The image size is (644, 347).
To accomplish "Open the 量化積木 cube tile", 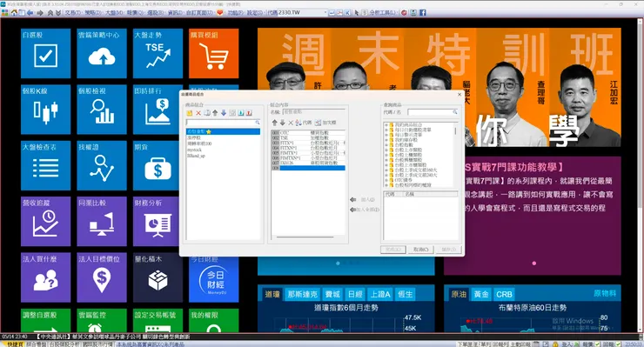I will tap(158, 277).
